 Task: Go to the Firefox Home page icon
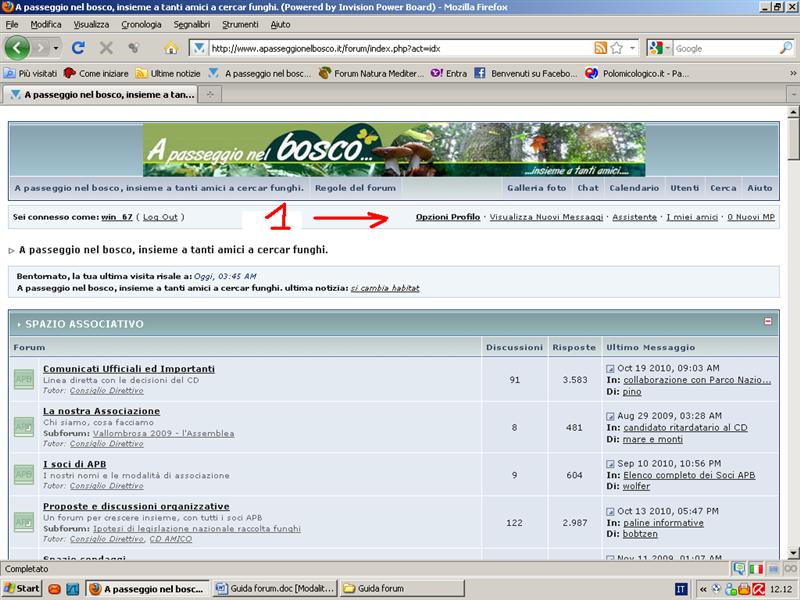click(171, 48)
